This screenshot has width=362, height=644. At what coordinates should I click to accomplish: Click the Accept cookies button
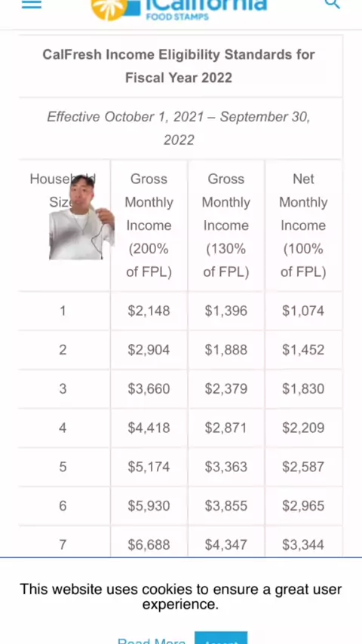tap(221, 638)
